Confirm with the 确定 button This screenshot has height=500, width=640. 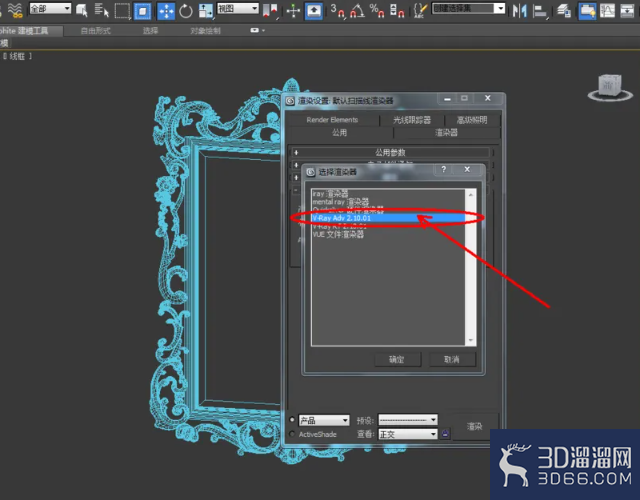click(x=397, y=360)
